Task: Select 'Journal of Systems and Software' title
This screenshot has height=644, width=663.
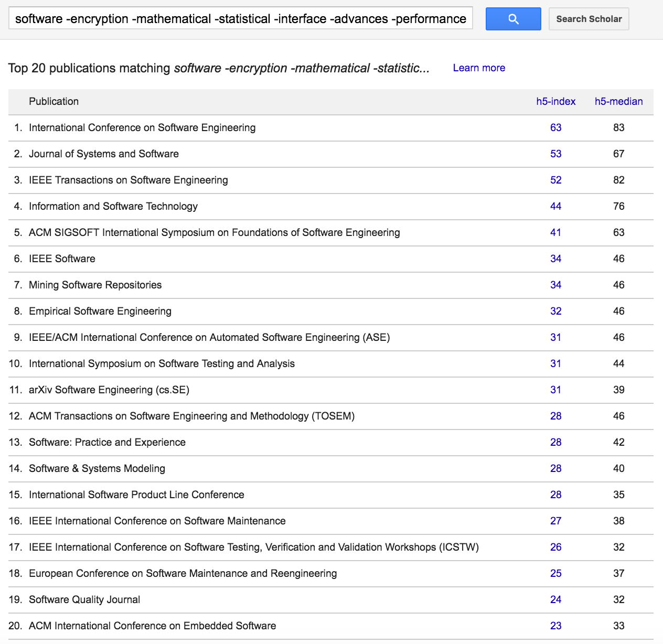Action: point(104,154)
